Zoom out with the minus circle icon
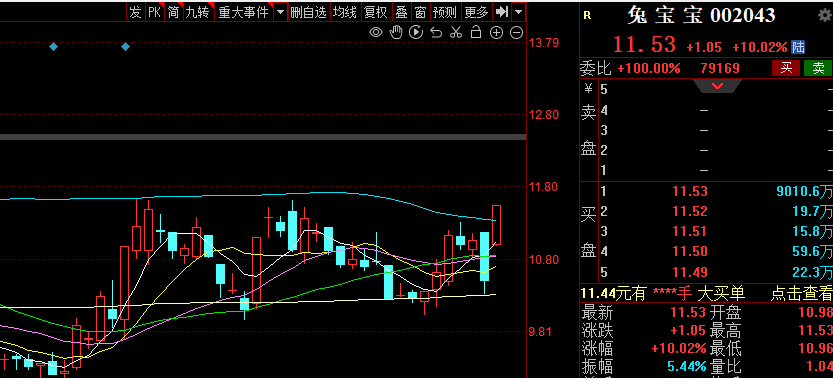Viewport: 833px width, 378px height. 516,33
